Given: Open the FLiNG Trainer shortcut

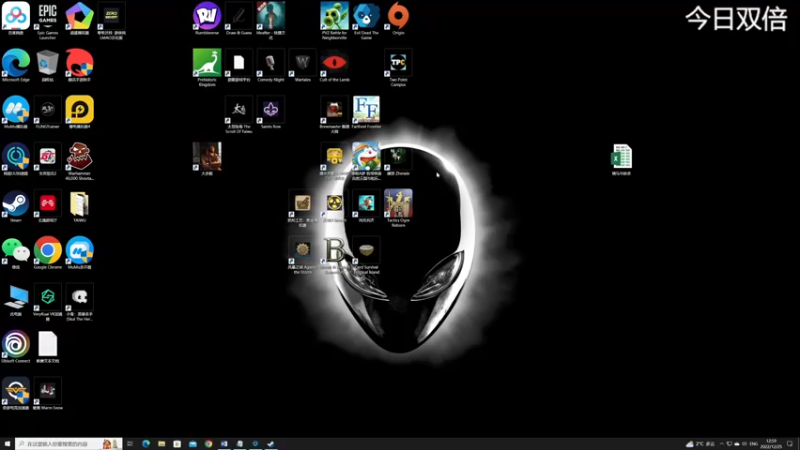Looking at the screenshot, I should pyautogui.click(x=47, y=112).
